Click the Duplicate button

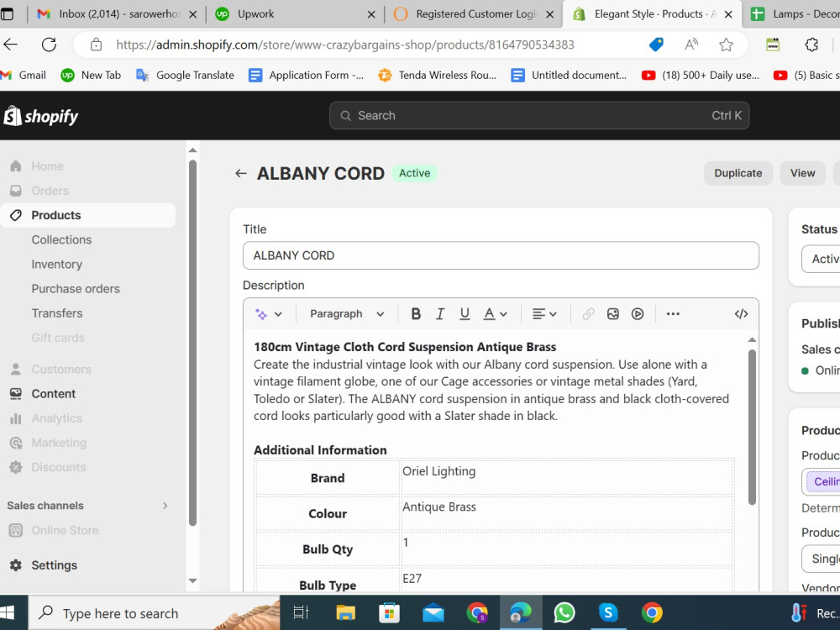pyautogui.click(x=738, y=173)
